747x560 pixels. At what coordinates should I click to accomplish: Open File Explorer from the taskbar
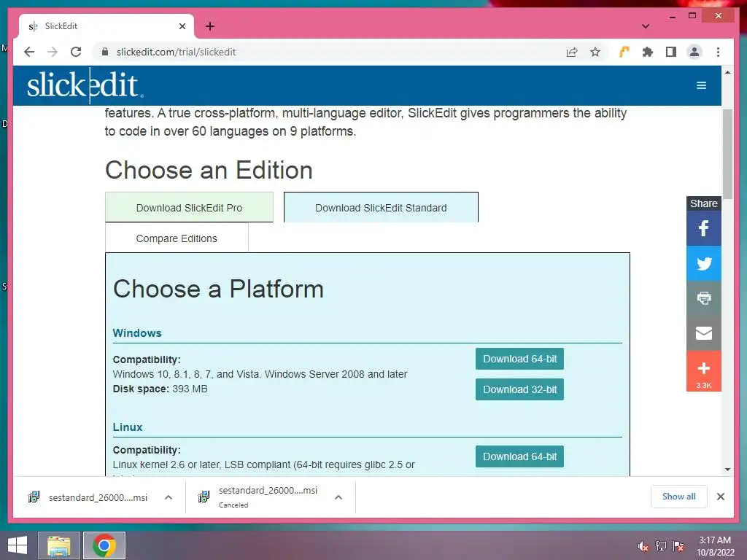59,545
